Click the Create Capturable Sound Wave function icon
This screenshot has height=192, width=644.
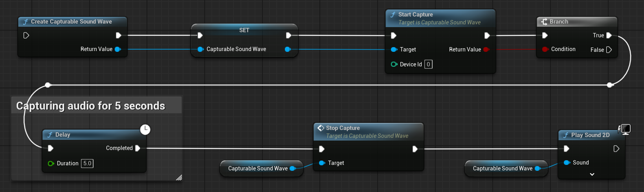point(26,22)
